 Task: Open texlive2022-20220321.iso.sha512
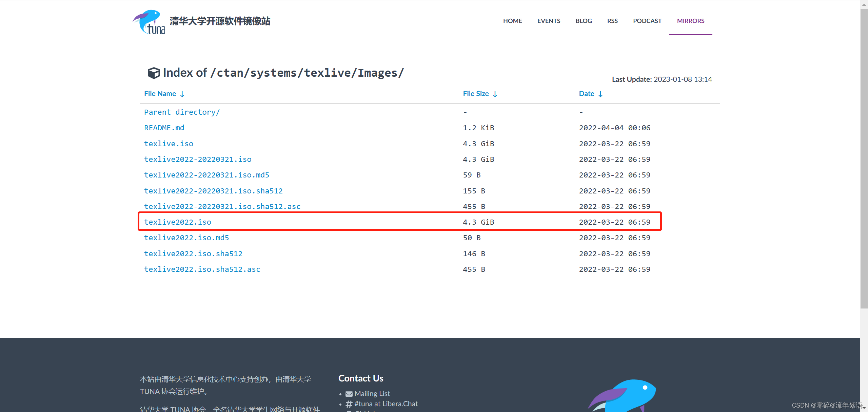pos(213,191)
